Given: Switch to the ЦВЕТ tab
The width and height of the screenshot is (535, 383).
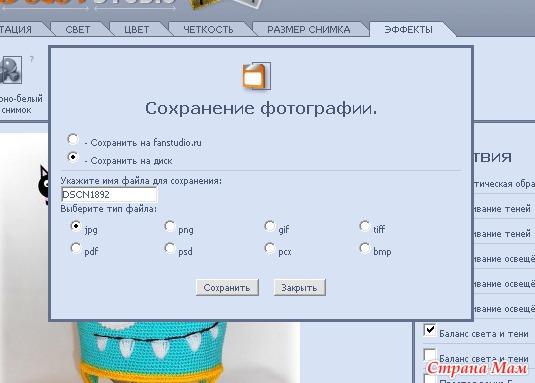Looking at the screenshot, I should 136,29.
